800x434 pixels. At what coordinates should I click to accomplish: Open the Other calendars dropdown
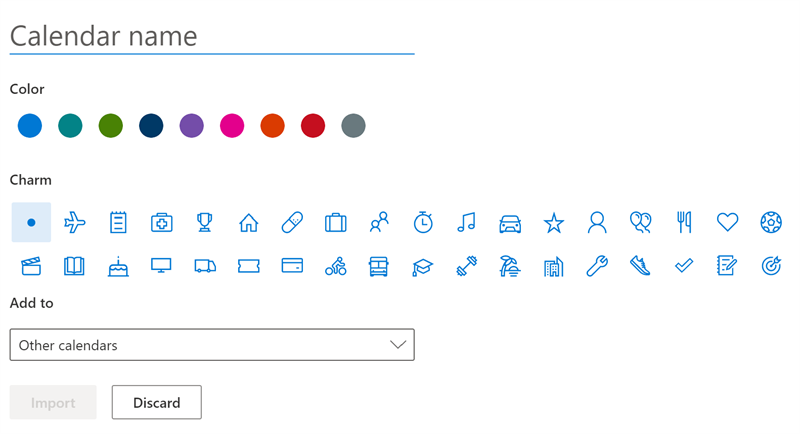pos(212,345)
